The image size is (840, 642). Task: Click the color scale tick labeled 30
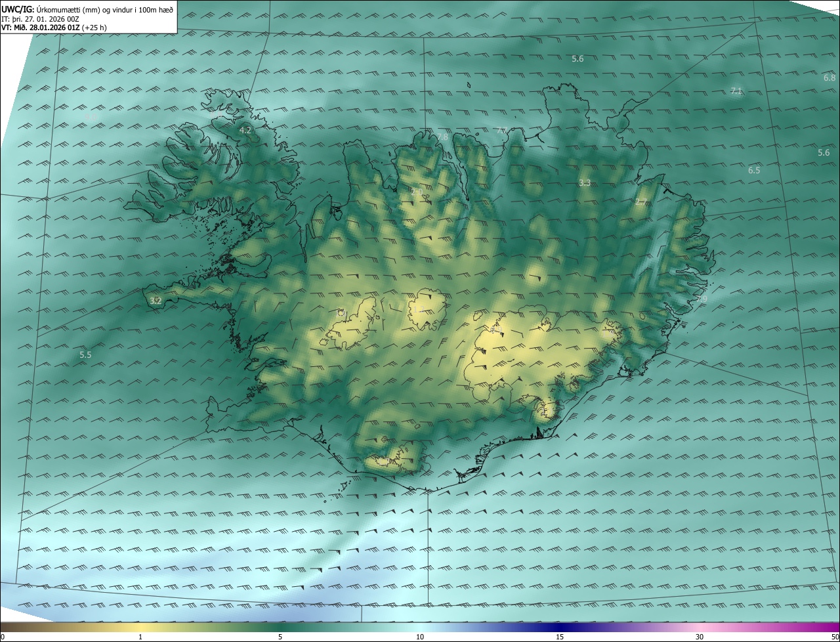pos(700,637)
